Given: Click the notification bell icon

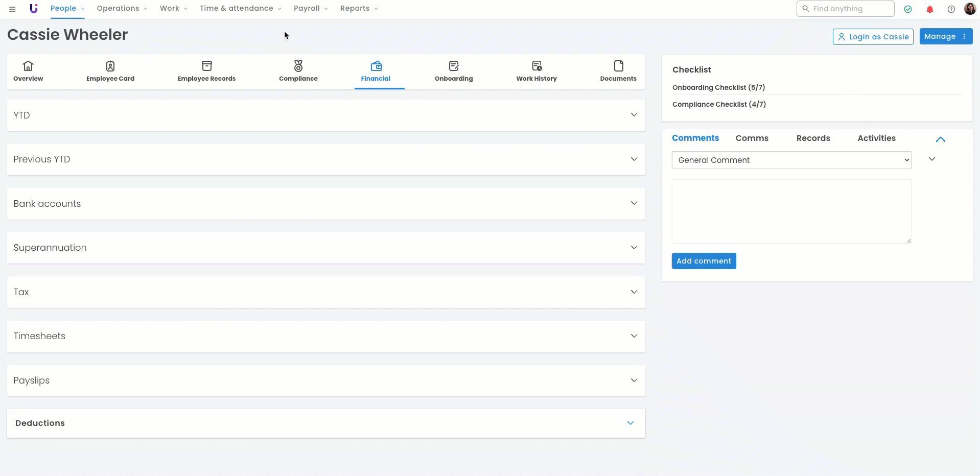Looking at the screenshot, I should (930, 9).
